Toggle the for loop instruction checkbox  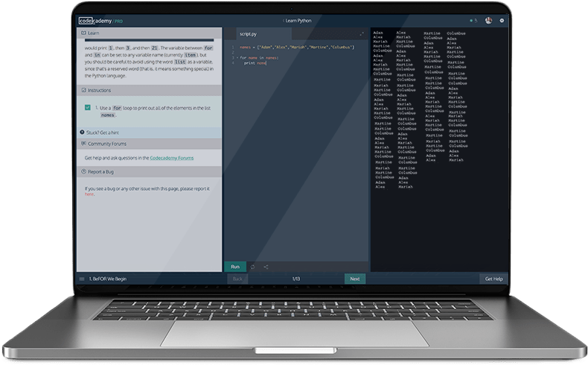(88, 108)
